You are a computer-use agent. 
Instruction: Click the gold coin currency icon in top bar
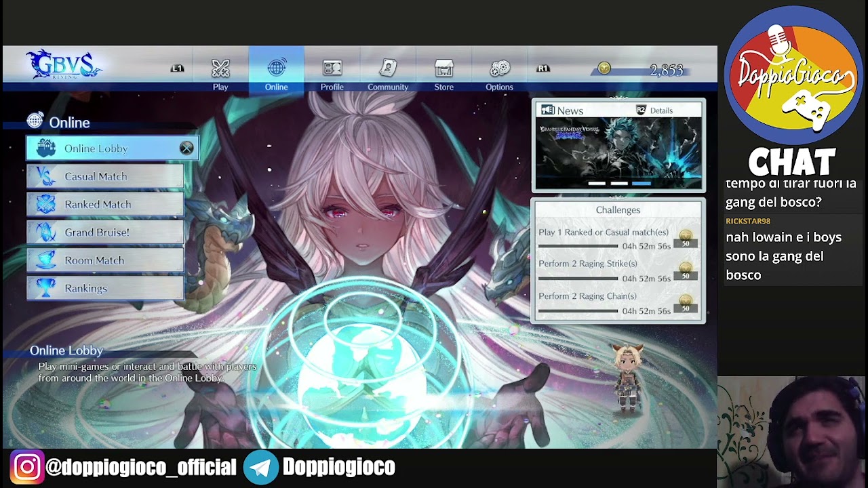(x=604, y=68)
